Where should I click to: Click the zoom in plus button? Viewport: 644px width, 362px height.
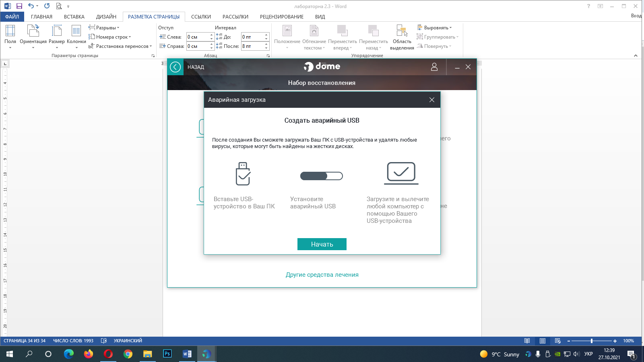pyautogui.click(x=615, y=341)
